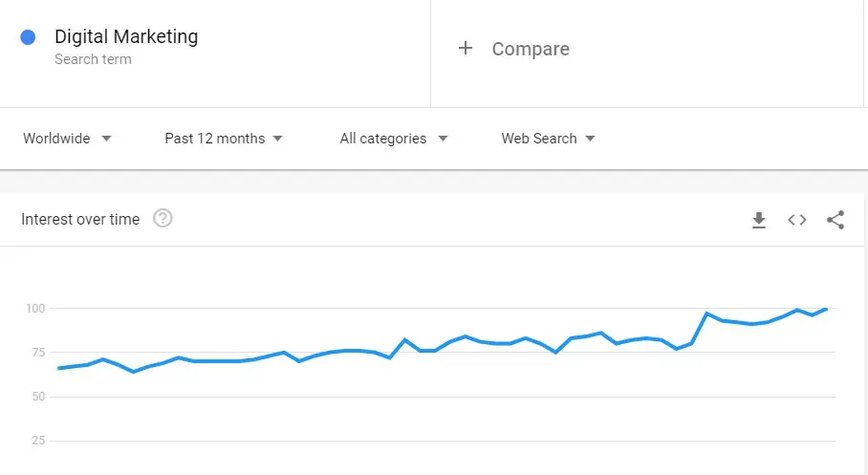
Task: Click the arrow next to Web Search
Action: coord(590,139)
